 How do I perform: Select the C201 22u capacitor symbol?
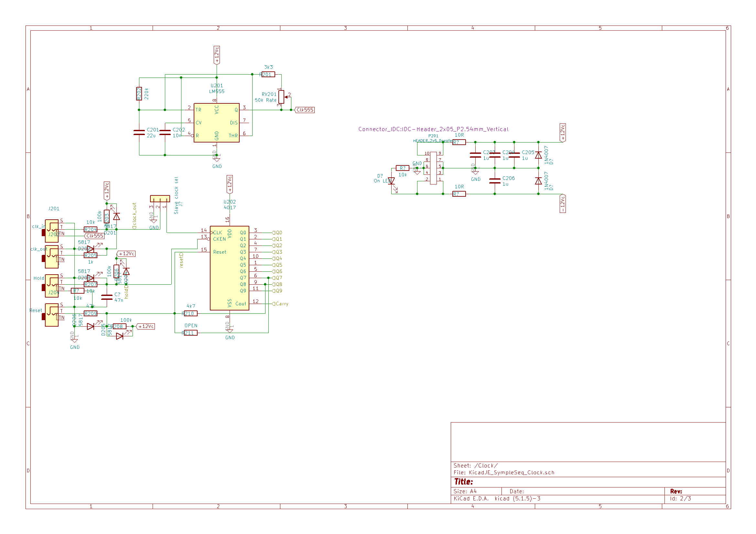139,132
